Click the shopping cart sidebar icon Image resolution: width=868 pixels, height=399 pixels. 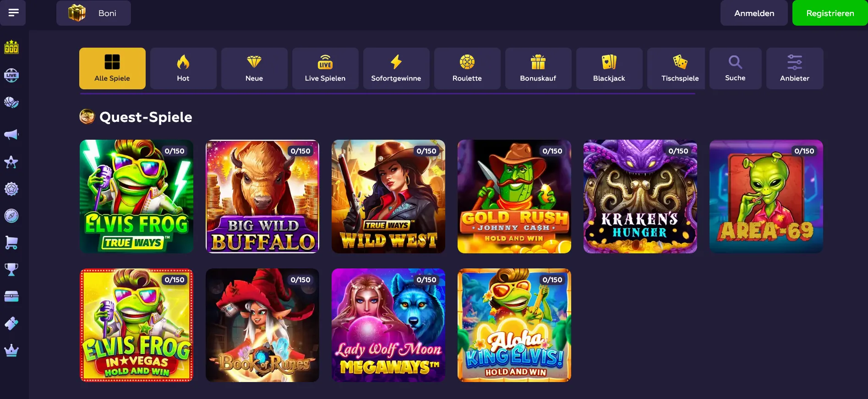(11, 242)
